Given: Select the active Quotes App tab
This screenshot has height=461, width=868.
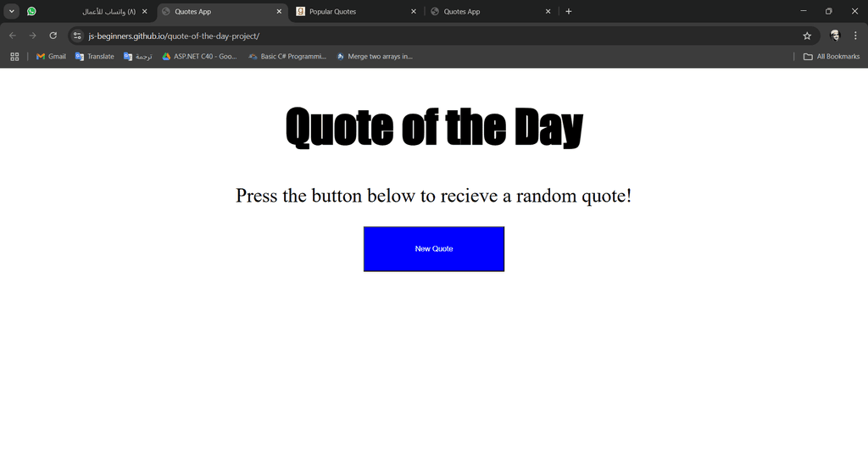Looking at the screenshot, I should click(221, 11).
